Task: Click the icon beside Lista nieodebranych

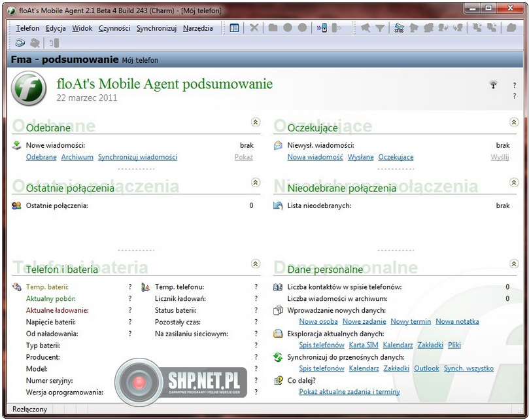Action: [x=278, y=205]
